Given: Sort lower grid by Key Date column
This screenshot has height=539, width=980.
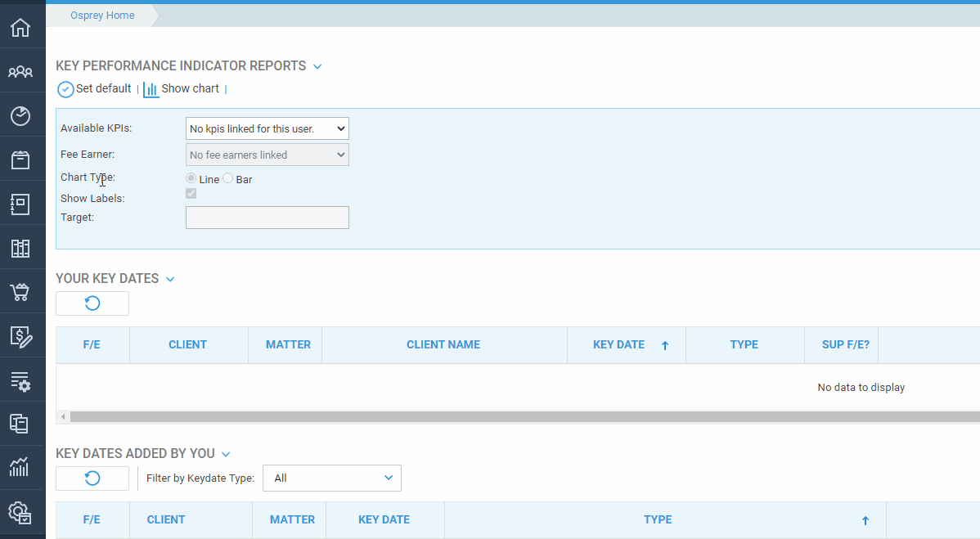Looking at the screenshot, I should (384, 519).
